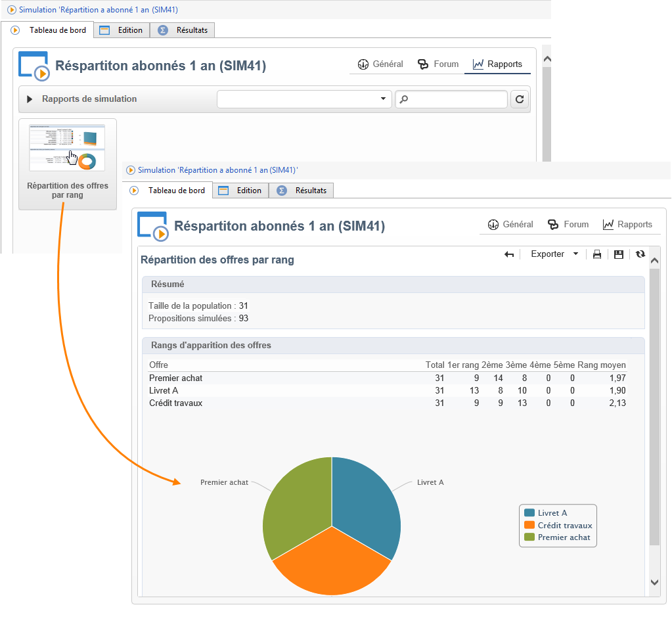672x634 pixels.
Task: Click the back window title play icon
Action: tap(12, 9)
